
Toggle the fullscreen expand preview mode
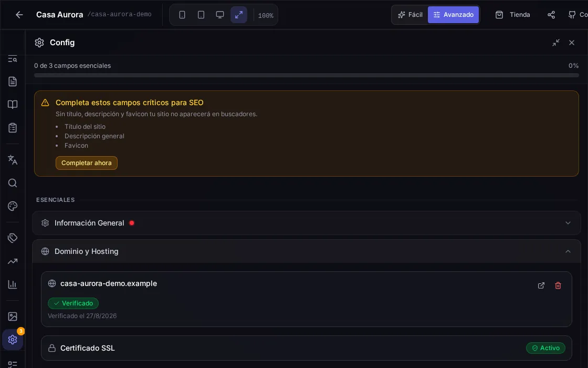238,15
